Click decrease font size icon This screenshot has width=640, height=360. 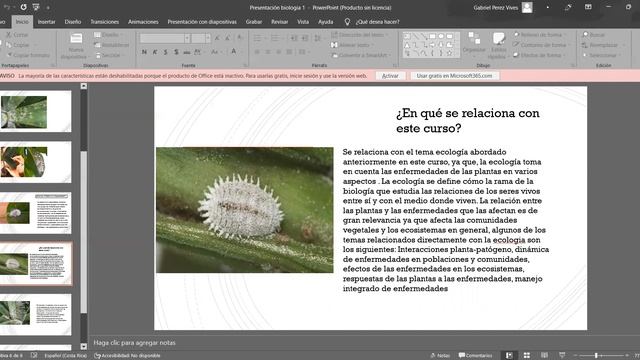[228, 38]
